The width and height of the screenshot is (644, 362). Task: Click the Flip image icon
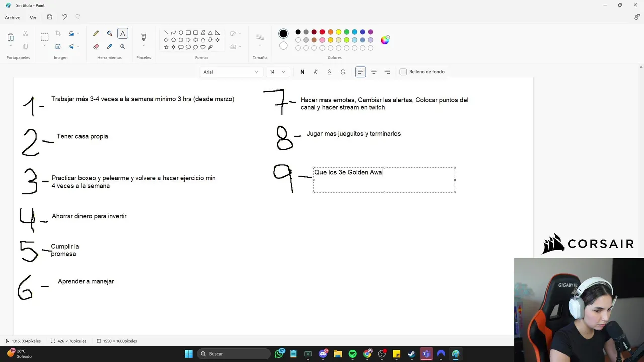71,46
